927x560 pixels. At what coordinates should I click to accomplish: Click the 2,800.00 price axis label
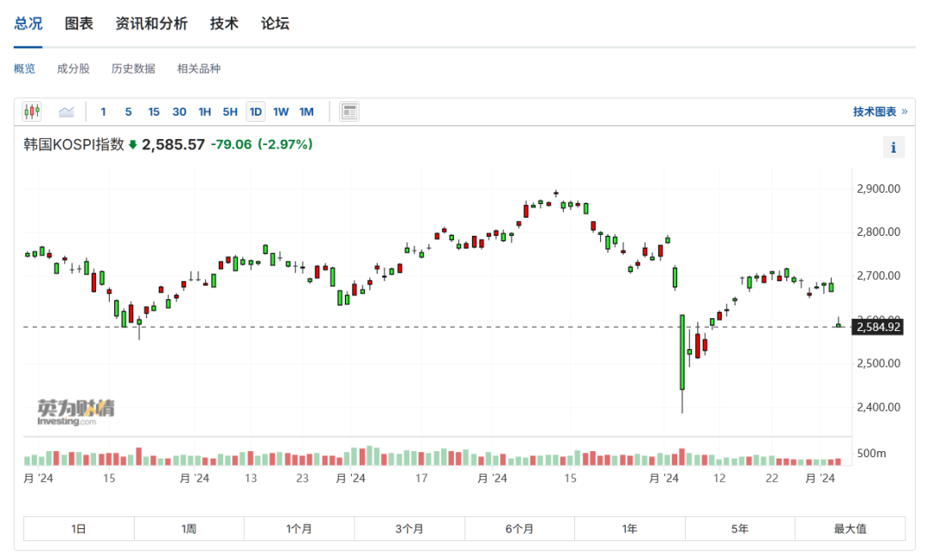879,232
